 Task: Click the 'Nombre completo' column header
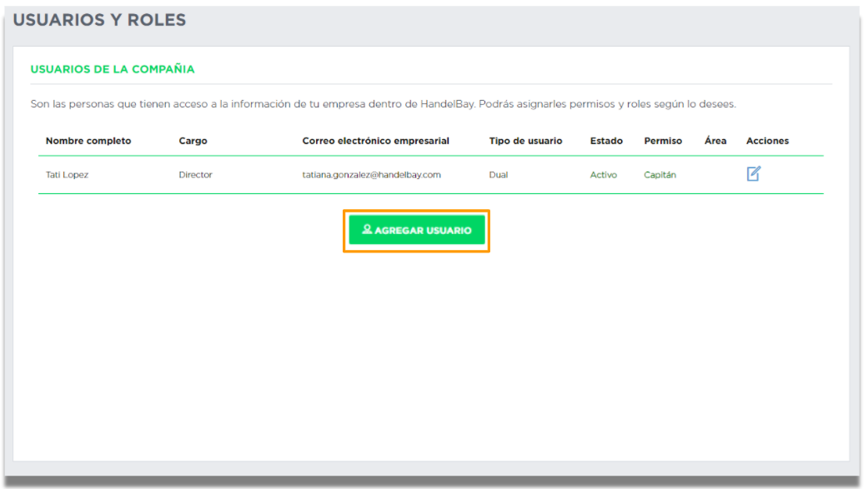coord(88,141)
